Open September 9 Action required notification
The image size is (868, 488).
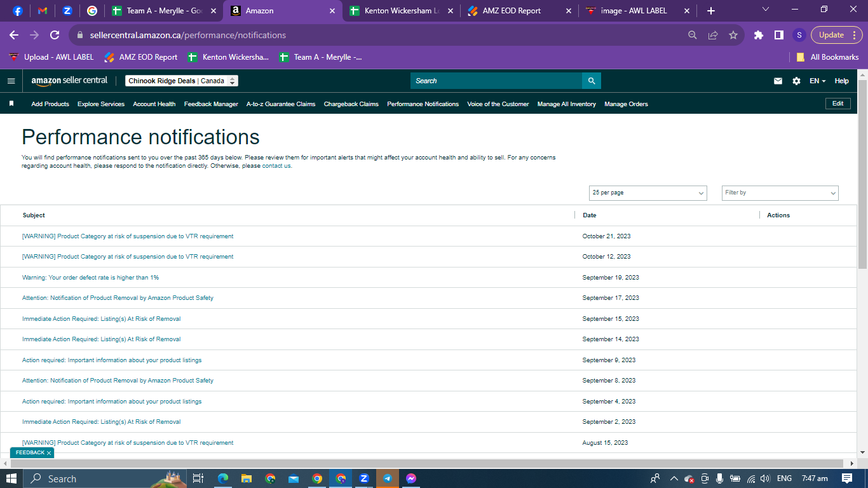click(x=112, y=360)
